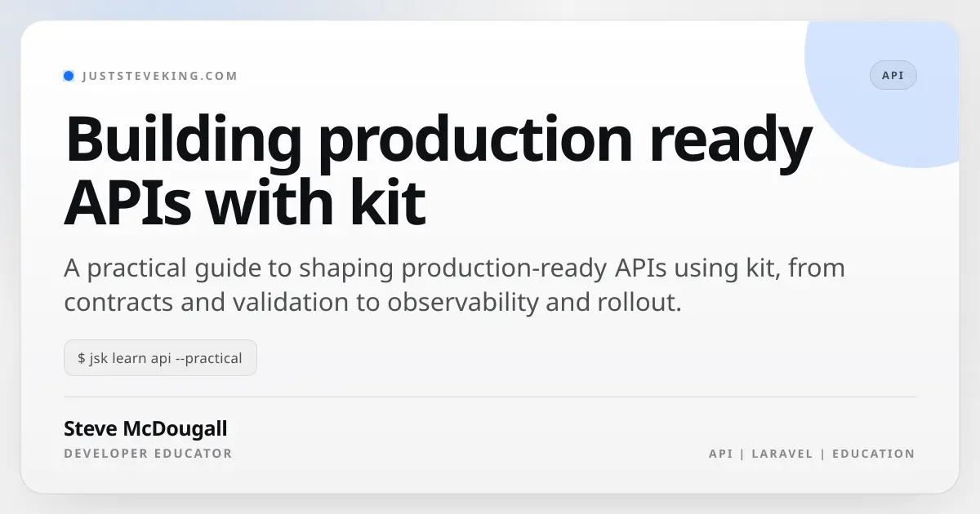The height and width of the screenshot is (514, 980).
Task: Click the "jsk learn api --practical" command chip
Action: [x=160, y=358]
